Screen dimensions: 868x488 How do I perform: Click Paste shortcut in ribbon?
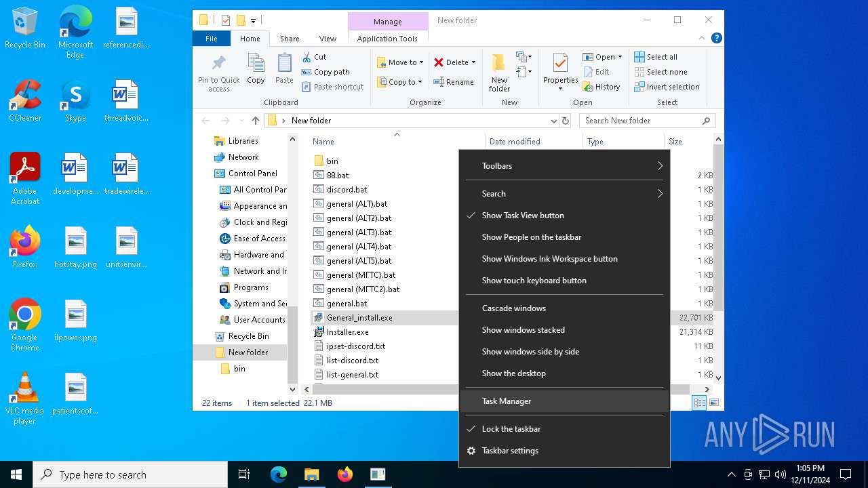[x=332, y=87]
